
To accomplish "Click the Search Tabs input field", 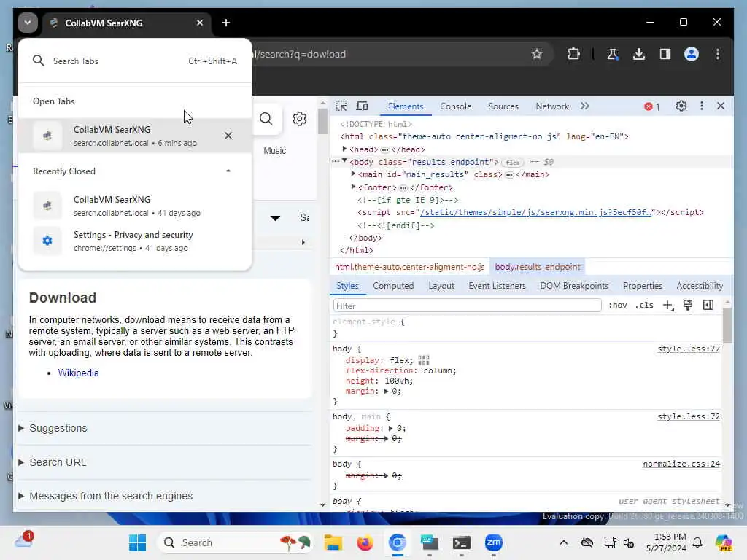I will [x=135, y=61].
